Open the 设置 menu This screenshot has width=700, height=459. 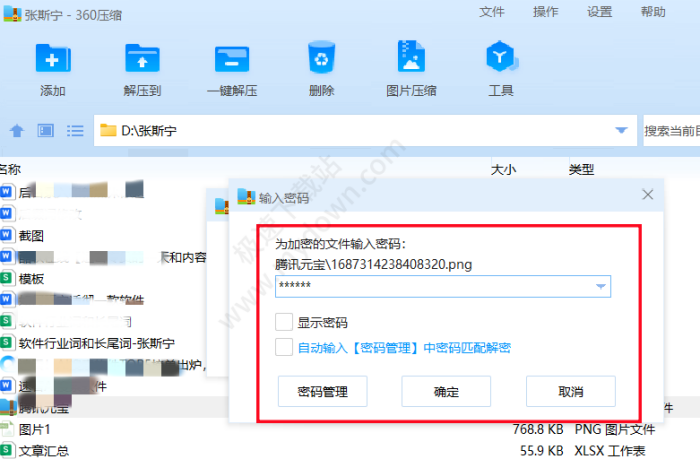pyautogui.click(x=600, y=12)
